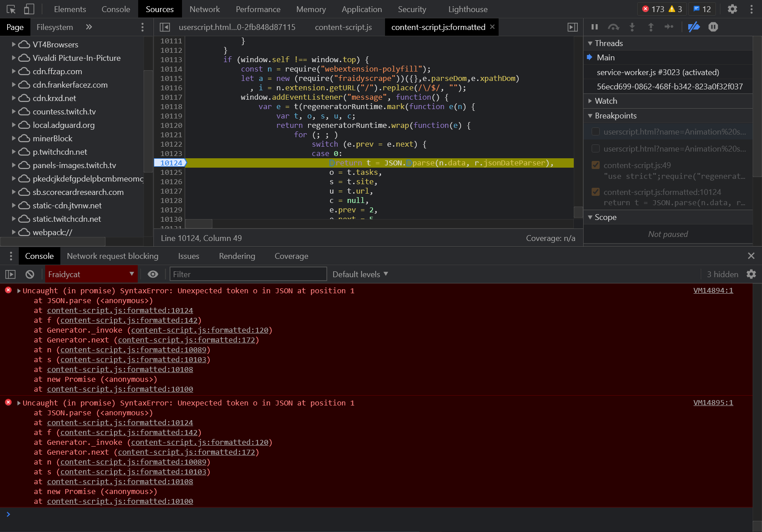Hide the debugger pane using toggle icon

coord(573,27)
